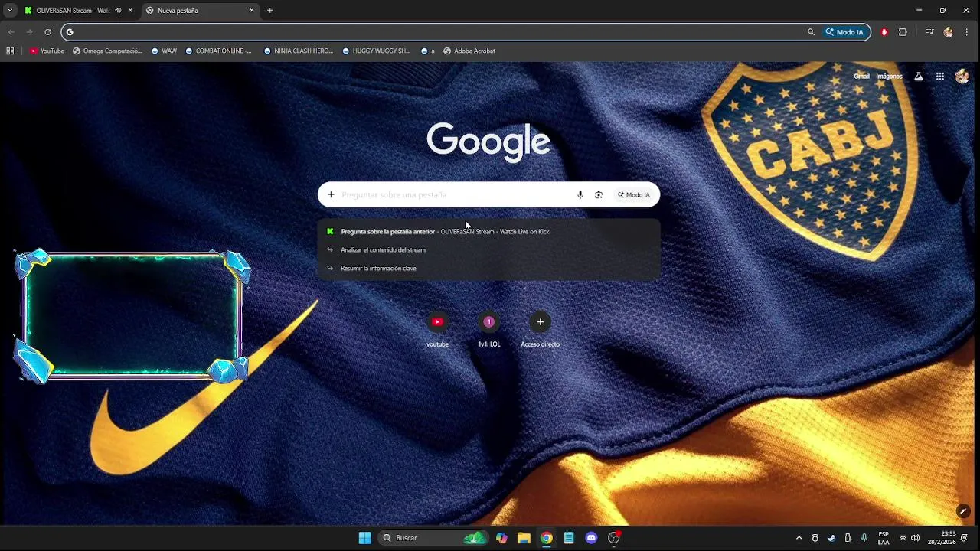Open the NINJA CLASH HERO bookmark

pos(299,51)
